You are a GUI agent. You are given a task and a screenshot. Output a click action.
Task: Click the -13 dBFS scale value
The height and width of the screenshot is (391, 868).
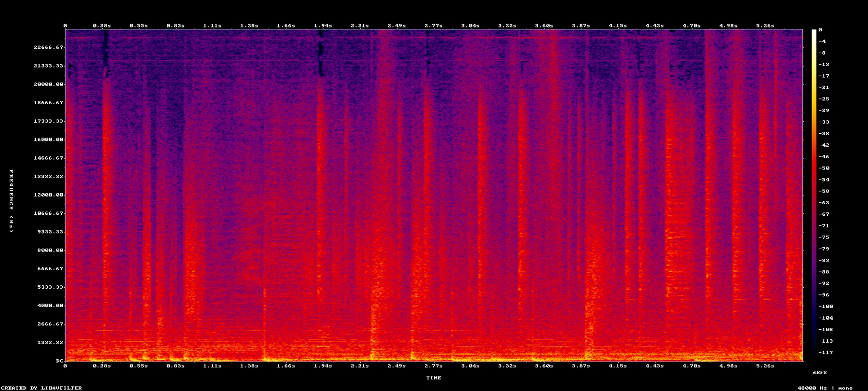coord(824,65)
